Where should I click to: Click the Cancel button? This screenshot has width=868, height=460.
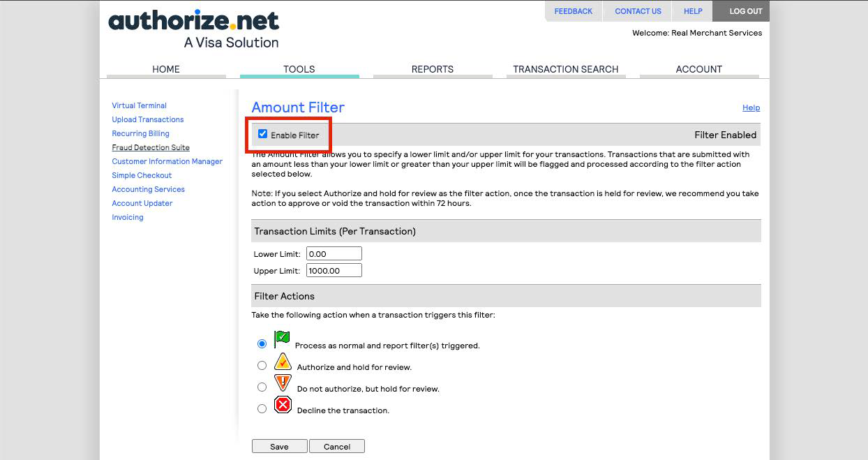click(336, 446)
